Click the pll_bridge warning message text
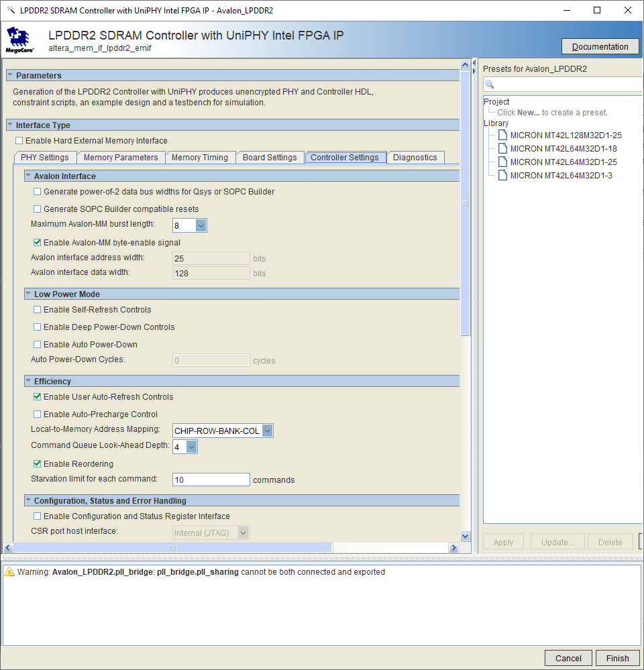This screenshot has height=670, width=644. pos(201,571)
